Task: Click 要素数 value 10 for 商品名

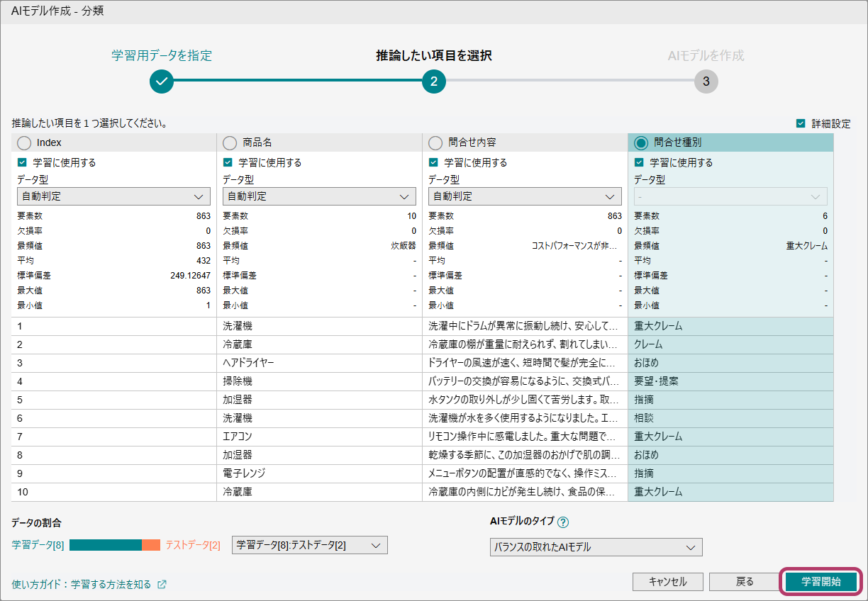Action: [x=412, y=216]
